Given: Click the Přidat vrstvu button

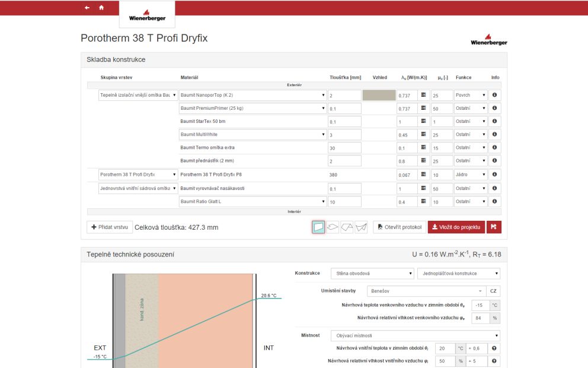Looking at the screenshot, I should (x=109, y=227).
